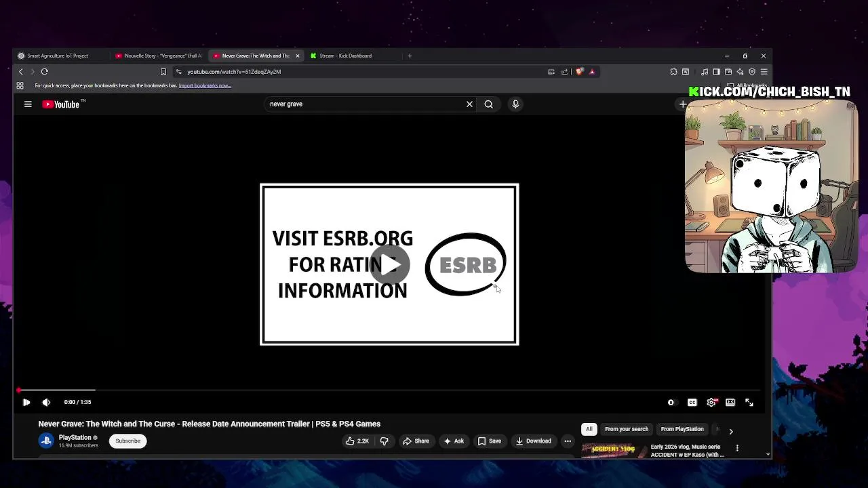The width and height of the screenshot is (868, 488).
Task: Open the PlayStation channel name link
Action: [75, 438]
